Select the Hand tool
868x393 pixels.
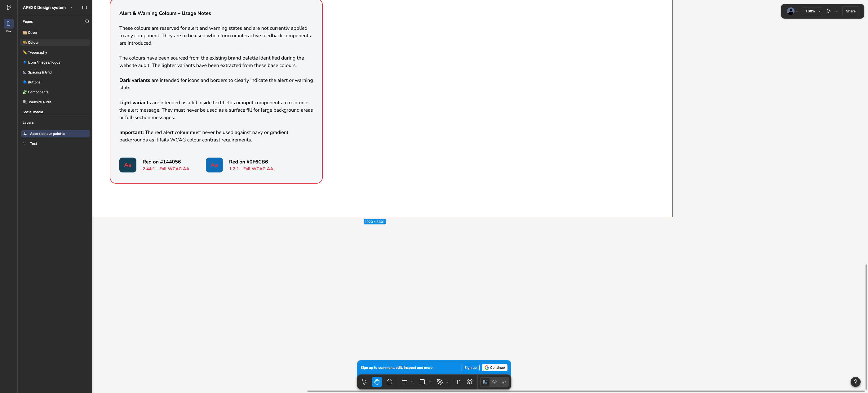coord(377,382)
